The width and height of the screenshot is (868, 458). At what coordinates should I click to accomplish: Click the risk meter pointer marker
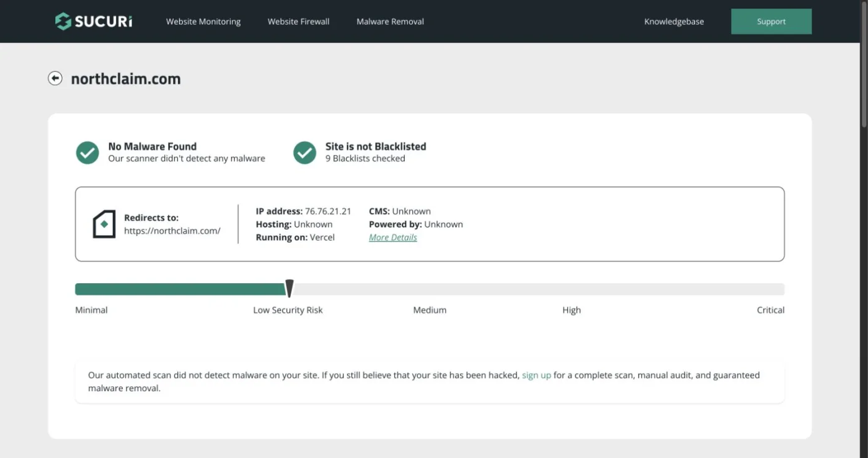tap(289, 289)
